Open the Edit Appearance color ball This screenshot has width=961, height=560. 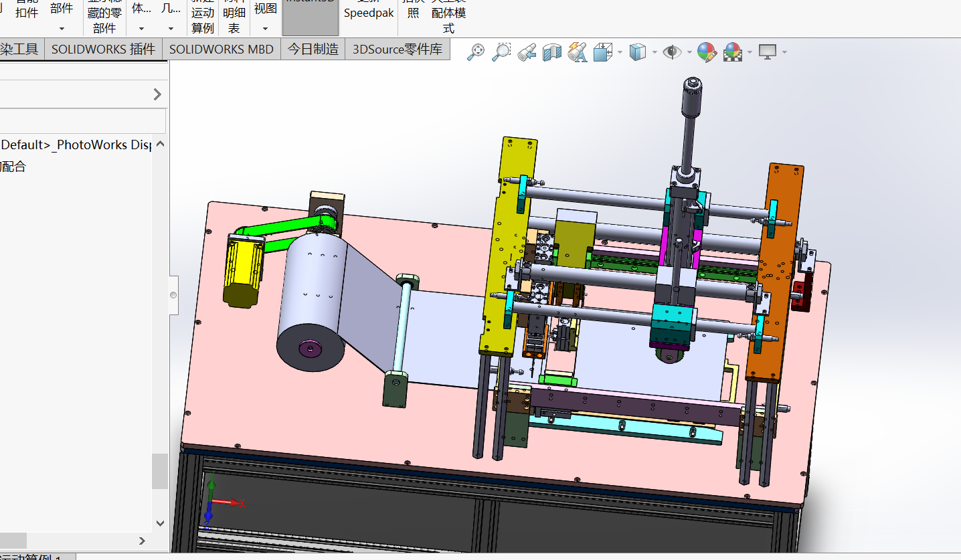(707, 52)
